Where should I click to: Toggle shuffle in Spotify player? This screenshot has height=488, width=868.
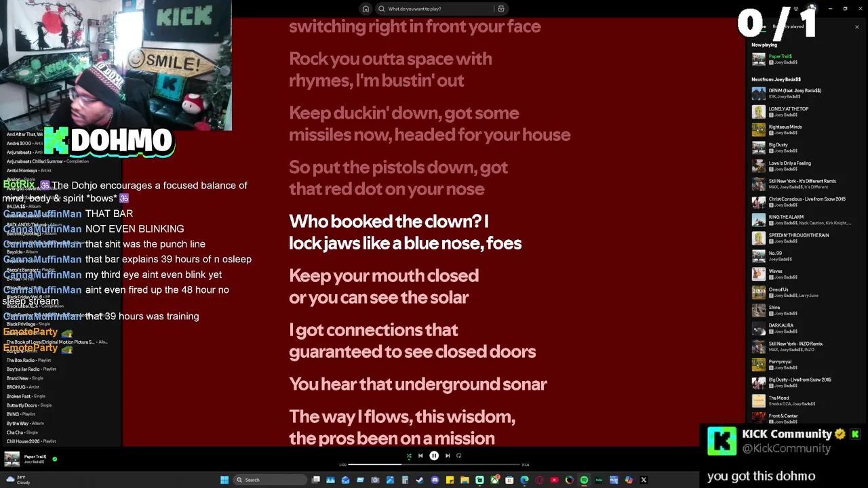[409, 456]
